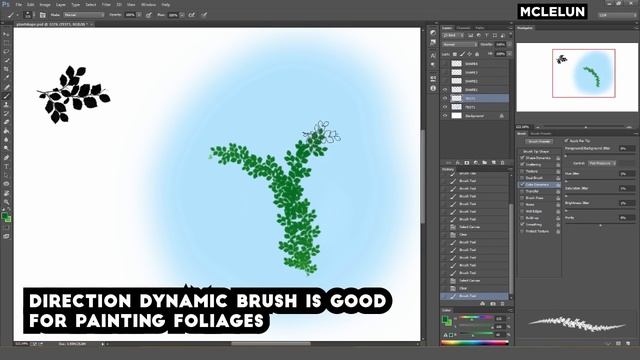This screenshot has width=640, height=360.
Task: Enable Wet Edges checkbox
Action: coord(522,211)
